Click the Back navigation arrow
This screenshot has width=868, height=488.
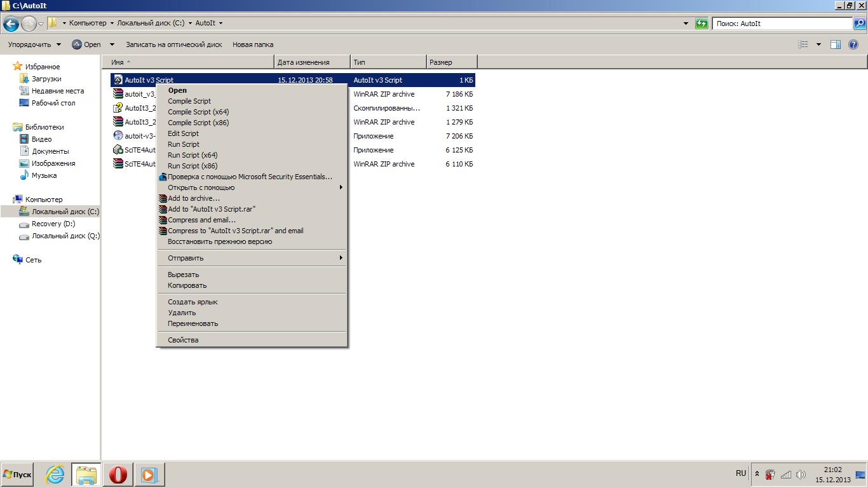[x=11, y=24]
